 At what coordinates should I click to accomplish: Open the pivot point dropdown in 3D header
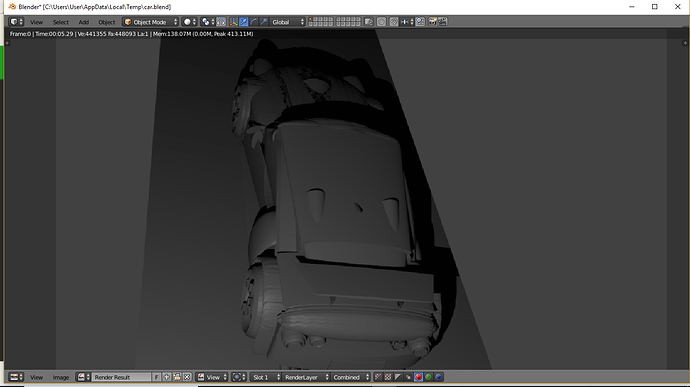click(207, 22)
